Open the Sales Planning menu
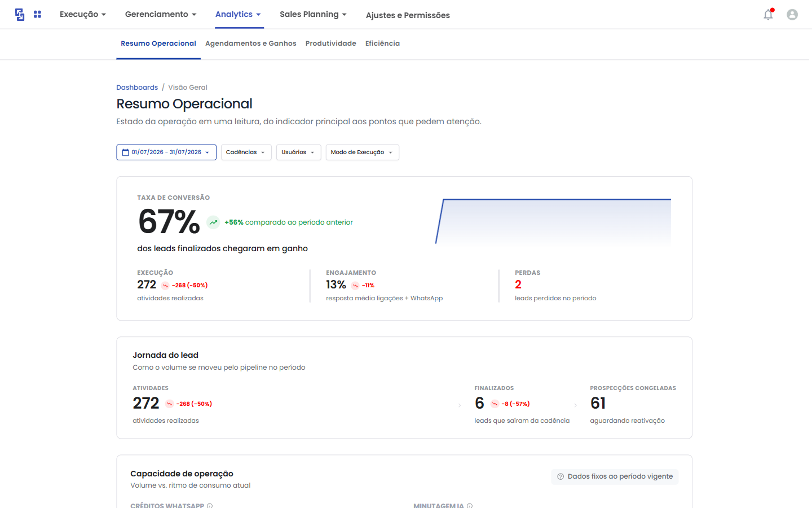 click(313, 15)
